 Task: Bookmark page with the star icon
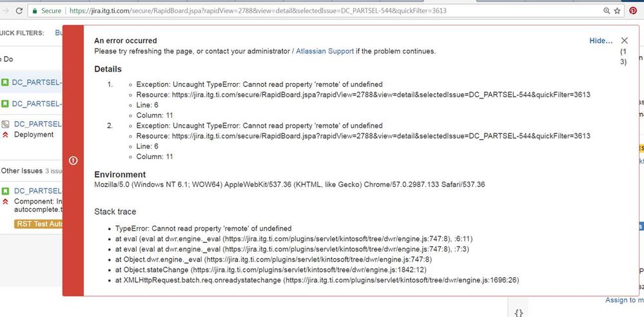click(x=618, y=11)
